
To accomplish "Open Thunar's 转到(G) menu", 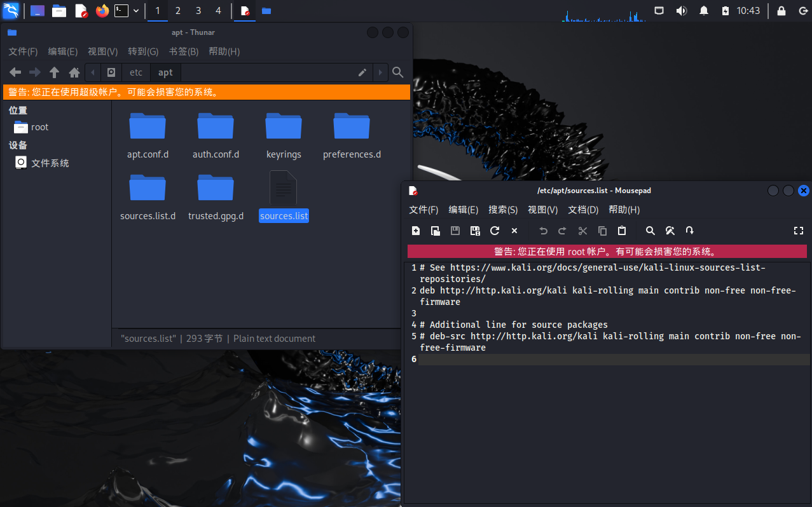I will tap(143, 51).
